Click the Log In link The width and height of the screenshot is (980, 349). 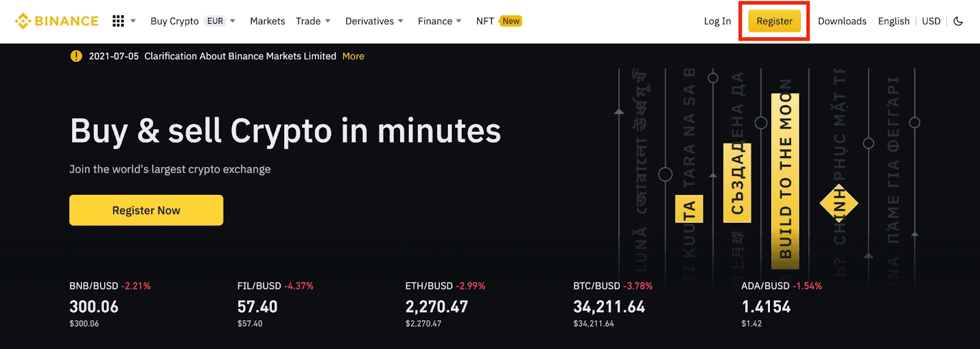717,21
